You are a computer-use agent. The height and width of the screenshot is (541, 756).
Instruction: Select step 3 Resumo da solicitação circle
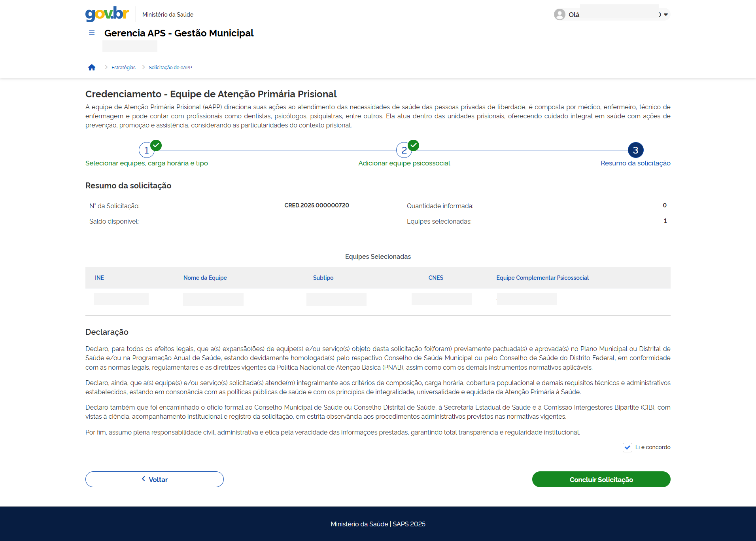635,150
